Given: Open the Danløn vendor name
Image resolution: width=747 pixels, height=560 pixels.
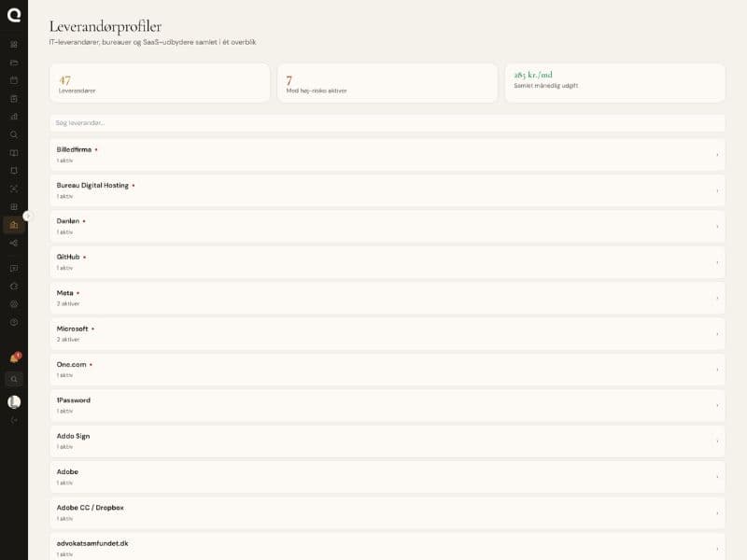Looking at the screenshot, I should (x=67, y=221).
